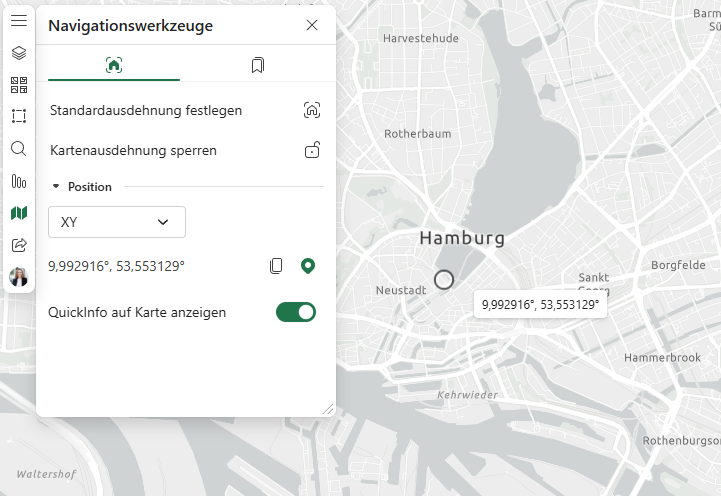This screenshot has height=496, width=721.
Task: Open the bar chart tool in sidebar
Action: 19,181
